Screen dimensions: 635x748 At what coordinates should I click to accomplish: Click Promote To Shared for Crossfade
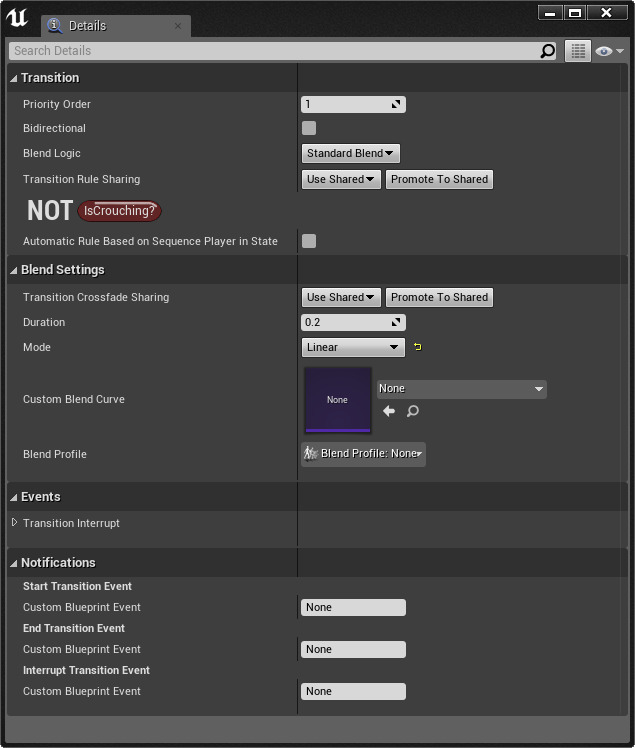(439, 297)
